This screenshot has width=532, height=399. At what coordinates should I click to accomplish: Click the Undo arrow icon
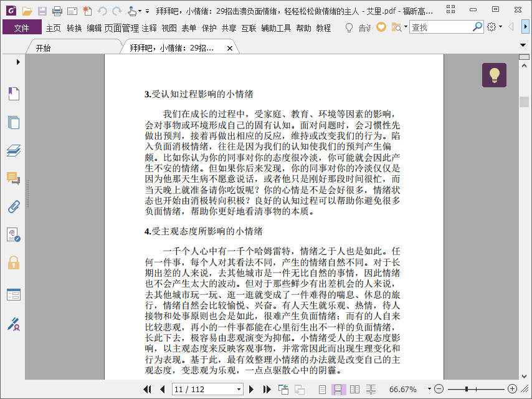coord(102,11)
